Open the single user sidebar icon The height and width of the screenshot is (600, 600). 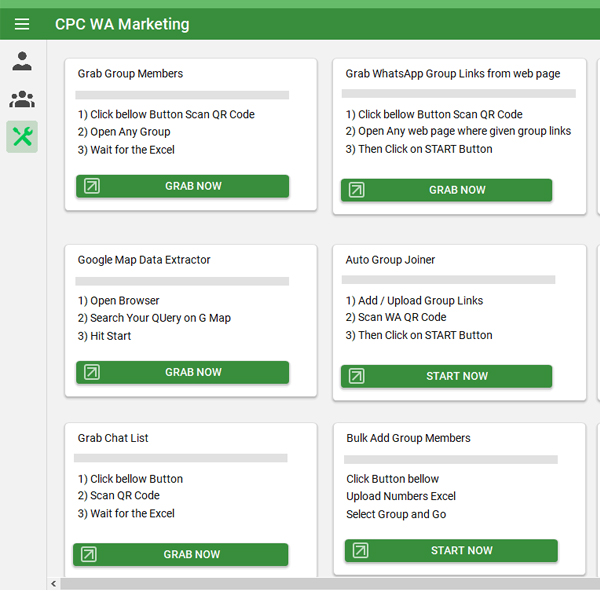pyautogui.click(x=22, y=61)
